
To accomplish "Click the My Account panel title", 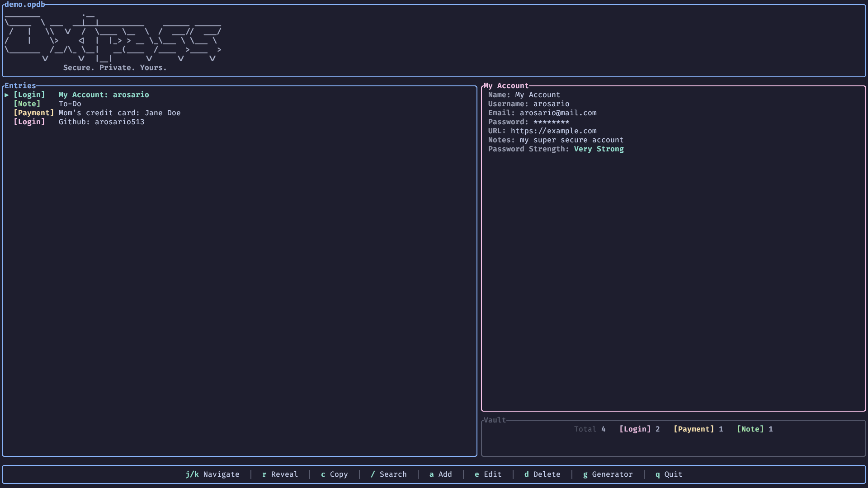I will pyautogui.click(x=506, y=86).
